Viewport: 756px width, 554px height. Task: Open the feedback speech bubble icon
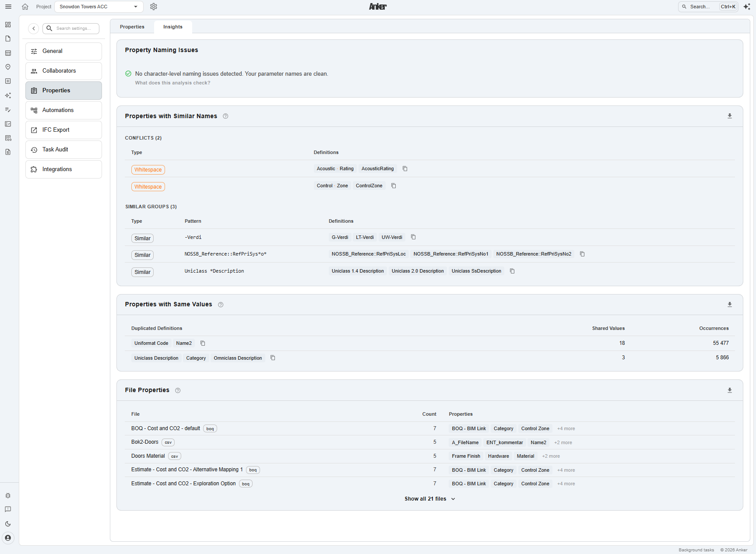(8, 509)
